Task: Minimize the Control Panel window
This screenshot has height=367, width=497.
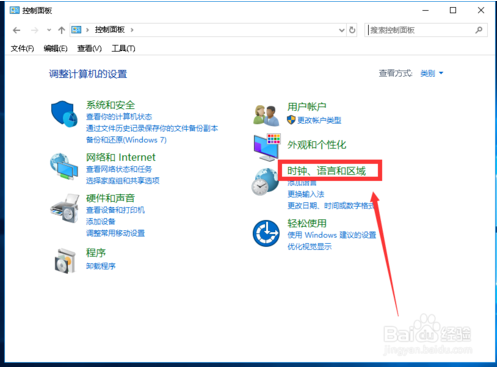Action: tap(425, 11)
